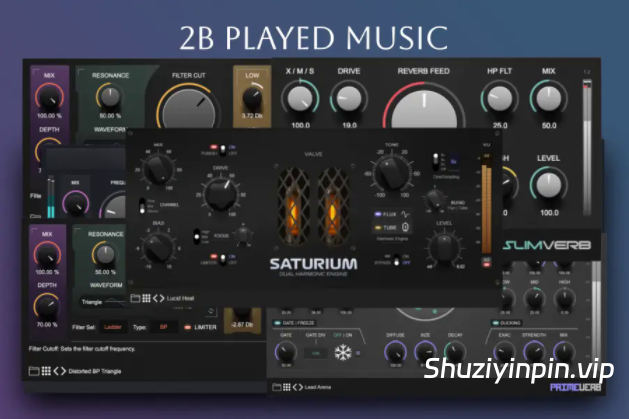Click the SlimVerb HP FLT knob
The image size is (629, 419).
click(x=499, y=99)
